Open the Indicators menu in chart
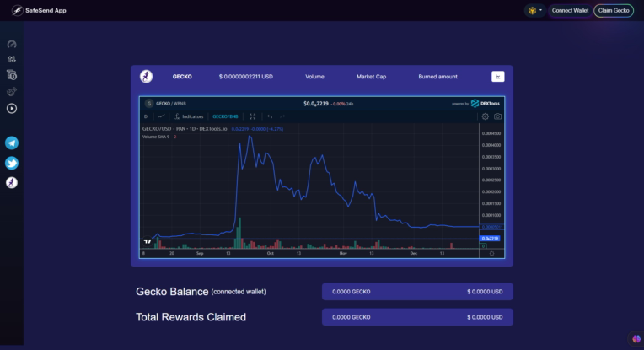This screenshot has width=644, height=350. point(189,116)
